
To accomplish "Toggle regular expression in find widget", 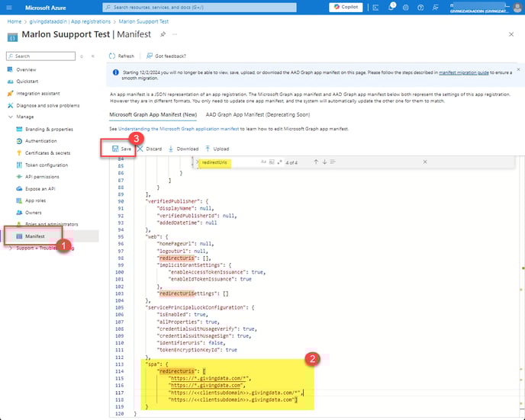I will tap(279, 162).
